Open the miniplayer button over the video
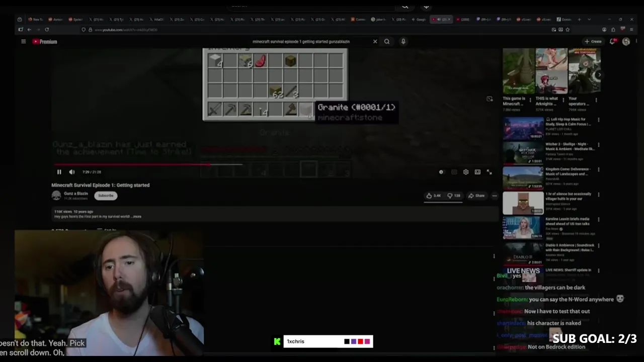 click(490, 99)
